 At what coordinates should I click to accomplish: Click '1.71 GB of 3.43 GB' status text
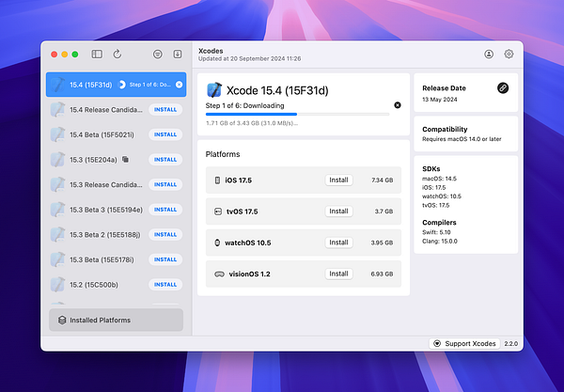[252, 123]
